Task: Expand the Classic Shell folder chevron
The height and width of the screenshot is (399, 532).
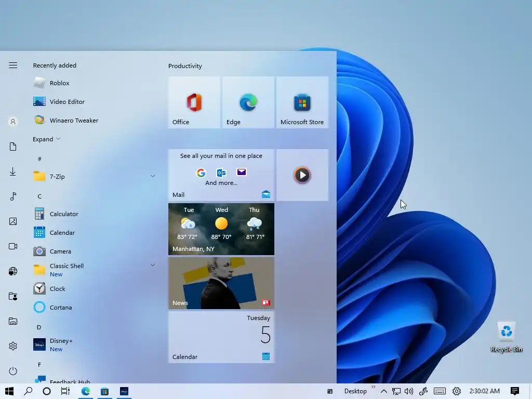Action: point(153,265)
